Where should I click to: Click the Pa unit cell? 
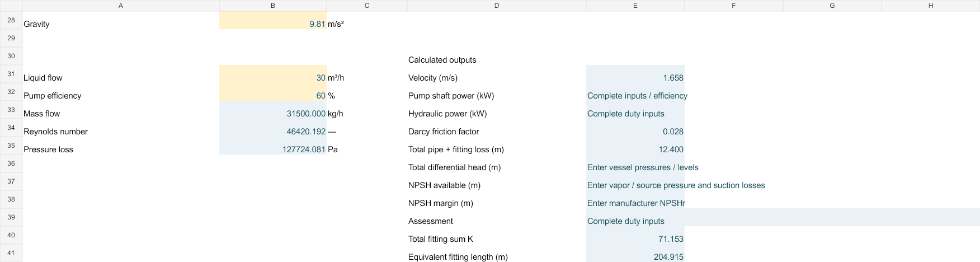(x=367, y=146)
